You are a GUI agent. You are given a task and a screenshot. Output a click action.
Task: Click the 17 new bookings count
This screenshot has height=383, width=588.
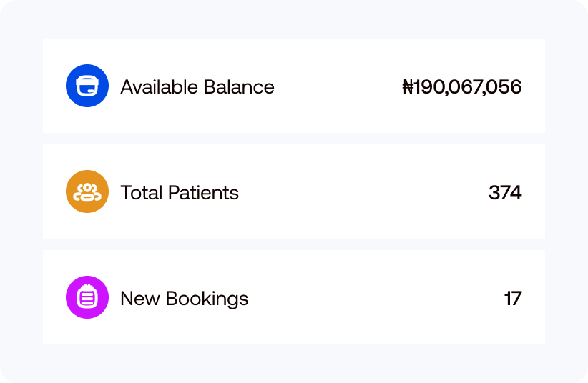coord(513,299)
